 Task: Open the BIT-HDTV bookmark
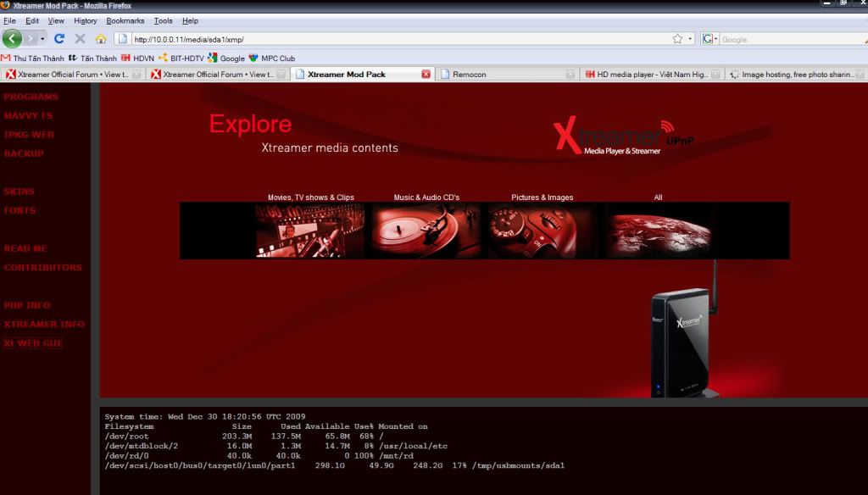coord(181,58)
